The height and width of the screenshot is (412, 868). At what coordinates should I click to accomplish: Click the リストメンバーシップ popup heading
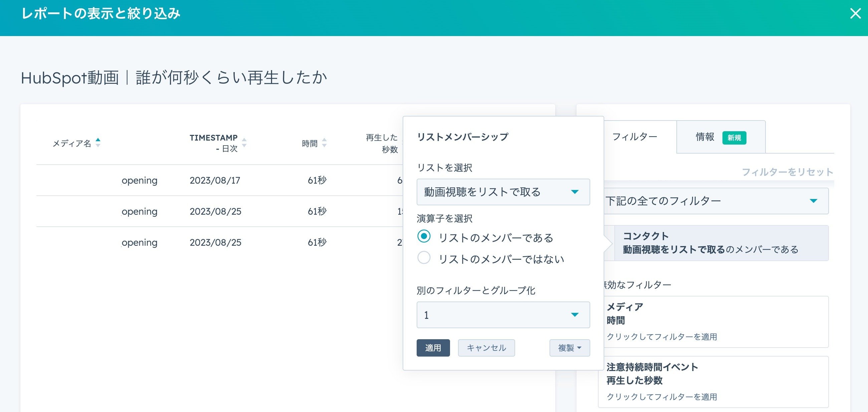click(x=463, y=137)
